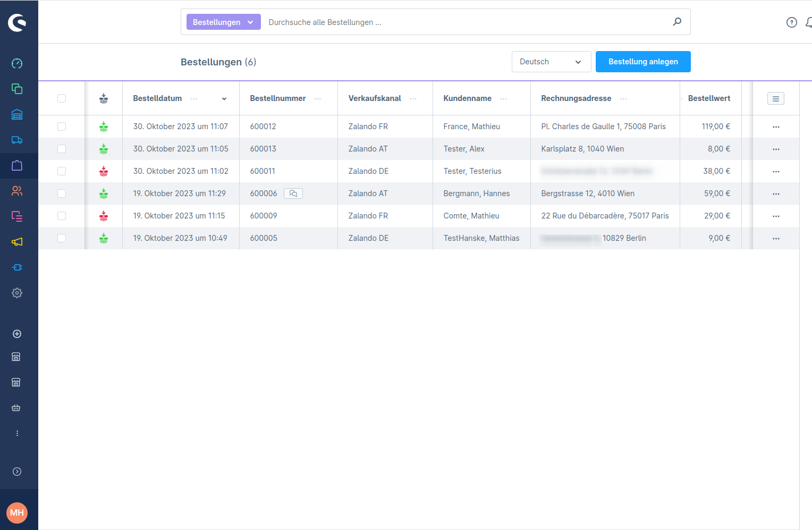This screenshot has height=530, width=812.
Task: Open Bestellnummer column options dots
Action: (x=318, y=99)
